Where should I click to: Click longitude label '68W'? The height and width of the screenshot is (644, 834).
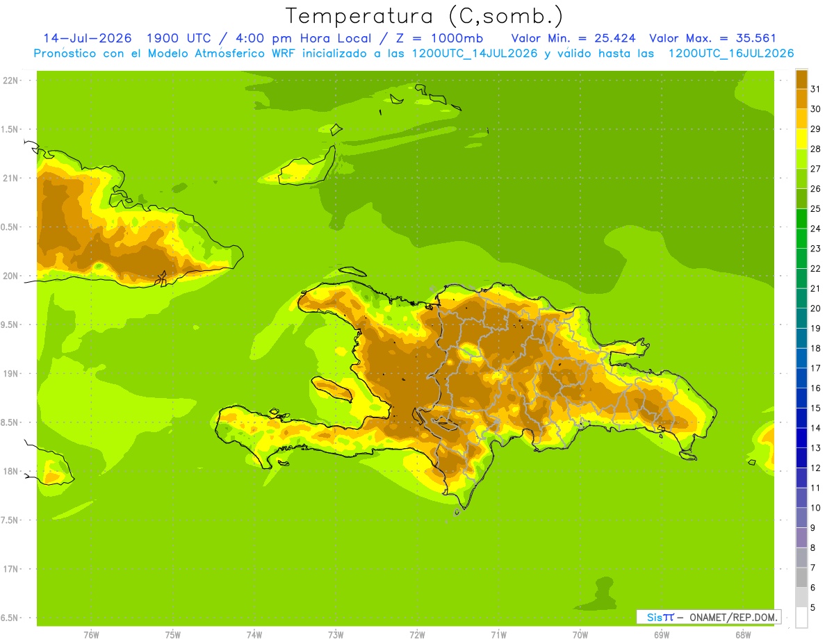[743, 634]
